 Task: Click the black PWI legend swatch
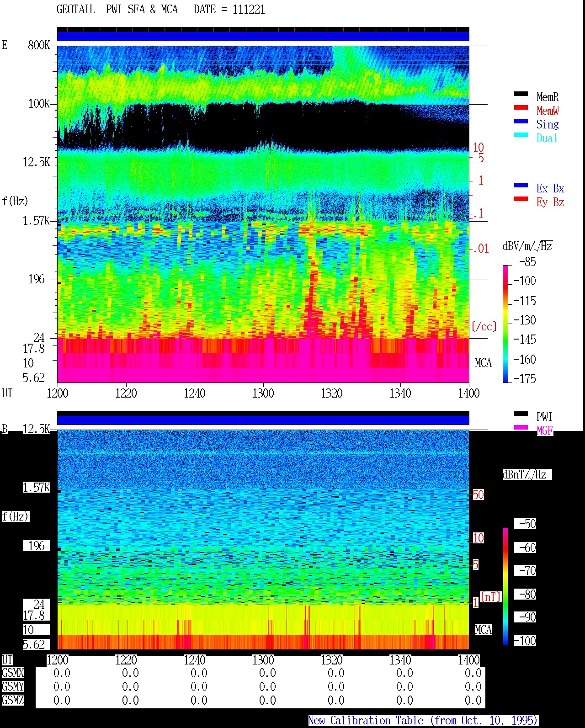[521, 414]
